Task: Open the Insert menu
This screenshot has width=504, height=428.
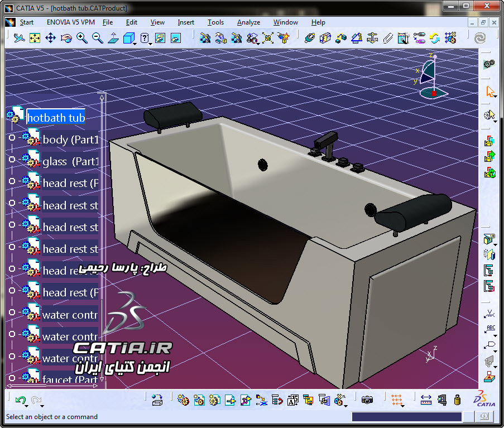Action: coord(186,22)
